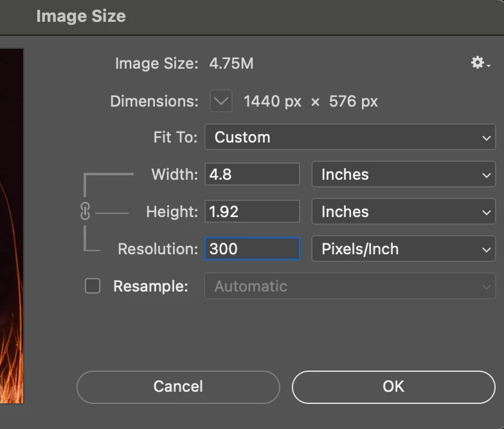The height and width of the screenshot is (429, 504).
Task: Click the Resolution label text
Action: click(x=158, y=249)
